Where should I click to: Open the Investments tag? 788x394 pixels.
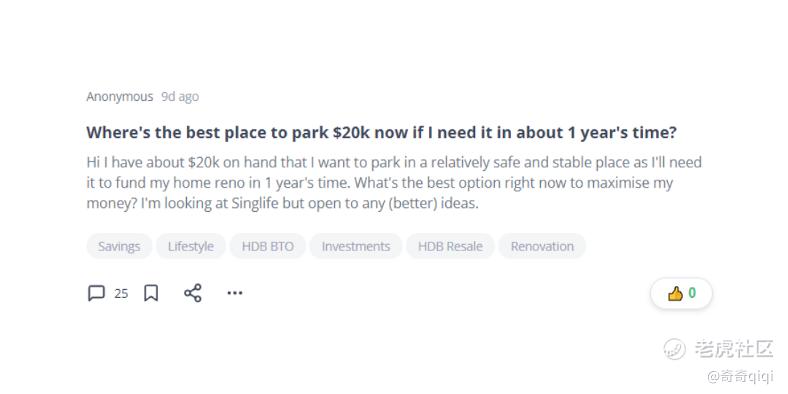pyautogui.click(x=356, y=246)
